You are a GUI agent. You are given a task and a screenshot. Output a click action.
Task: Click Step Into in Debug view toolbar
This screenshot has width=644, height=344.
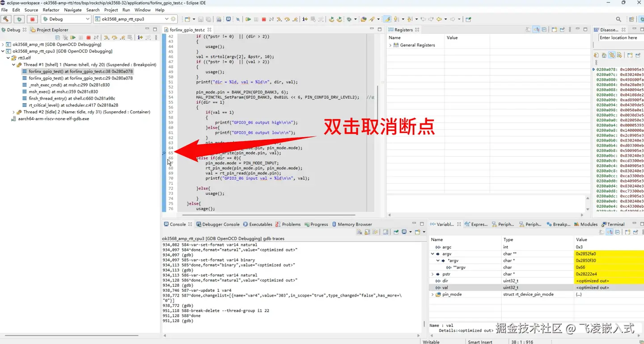coord(106,38)
